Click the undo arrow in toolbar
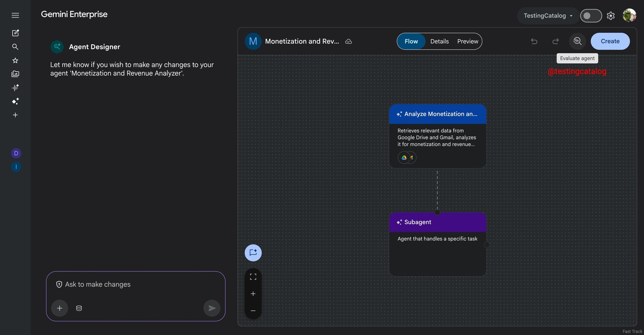This screenshot has width=644, height=335. tap(534, 41)
